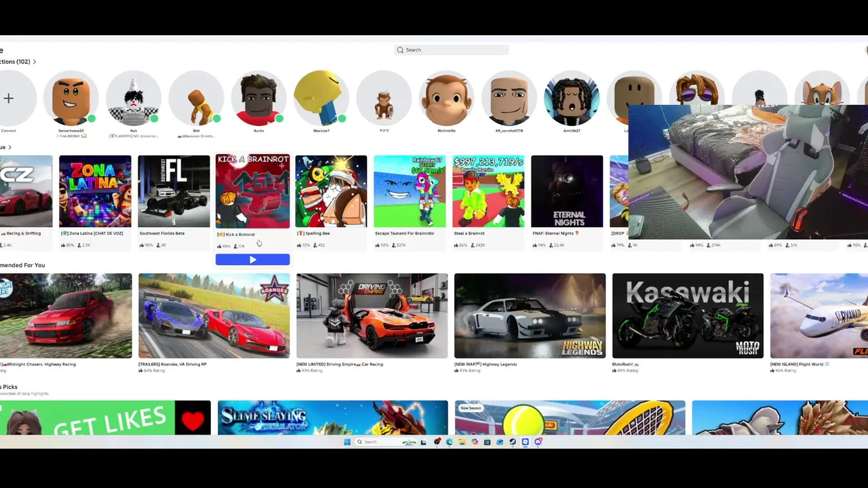The width and height of the screenshot is (868, 488).
Task: Open Microsoft Edge from taskbar
Action: tap(450, 442)
